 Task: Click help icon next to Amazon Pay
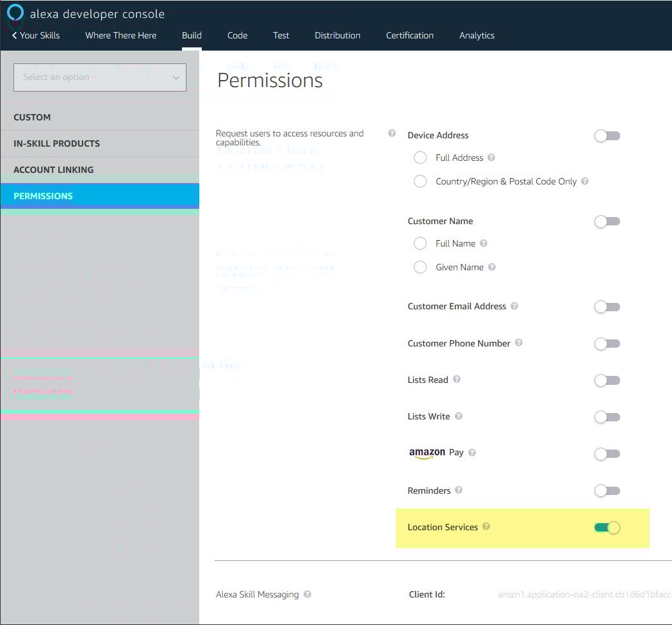tap(472, 452)
